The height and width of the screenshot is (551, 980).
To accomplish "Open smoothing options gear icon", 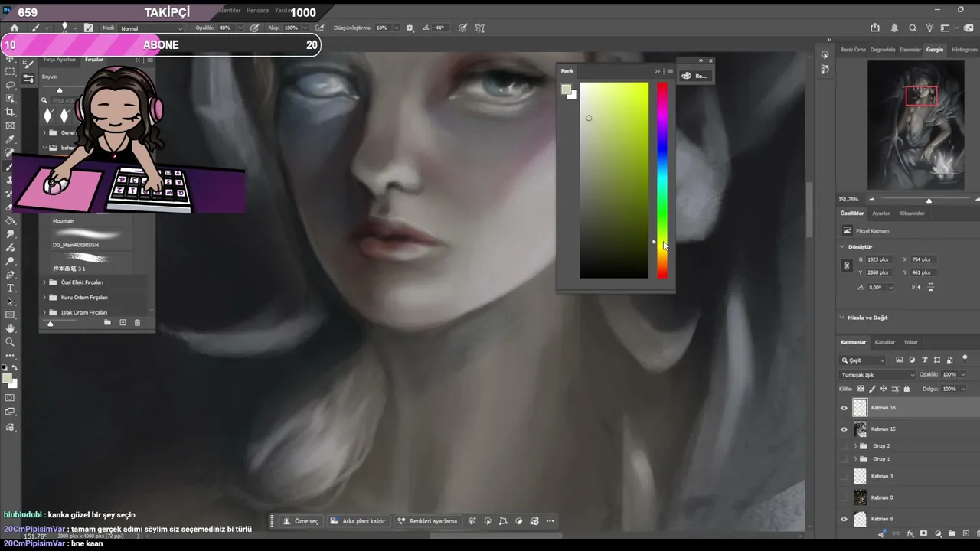I will [410, 28].
